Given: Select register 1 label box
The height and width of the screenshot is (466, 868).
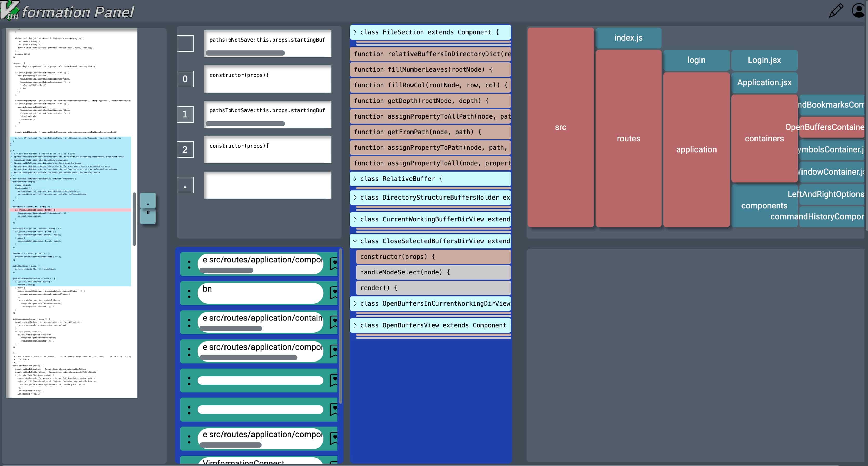Looking at the screenshot, I should pos(185,114).
